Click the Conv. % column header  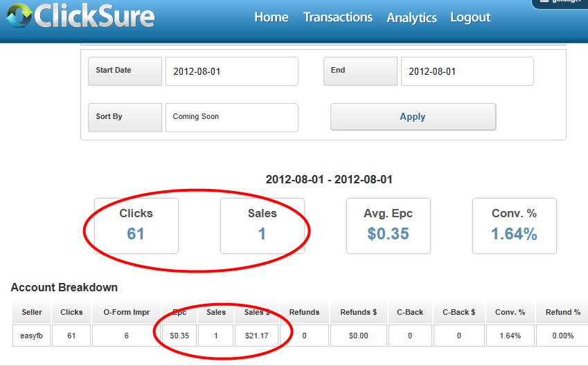[x=510, y=312]
